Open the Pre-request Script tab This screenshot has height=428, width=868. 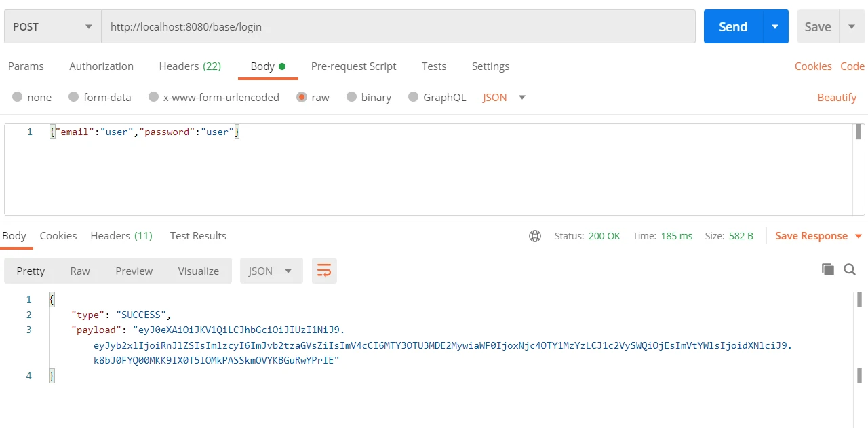click(x=353, y=66)
